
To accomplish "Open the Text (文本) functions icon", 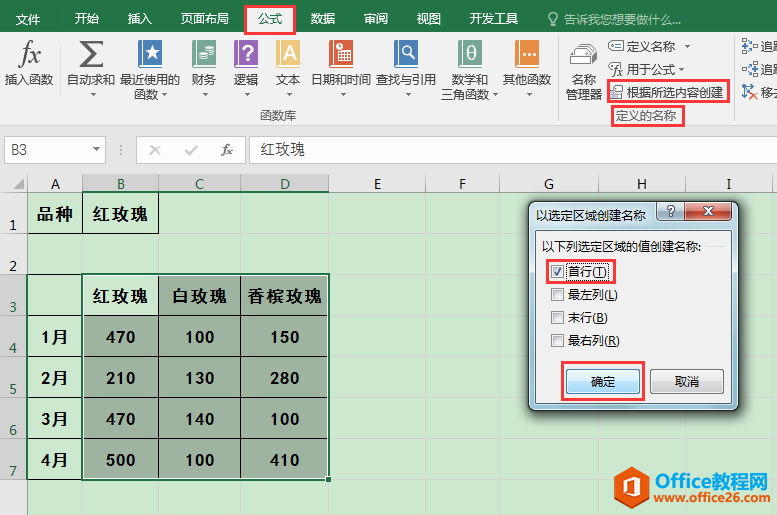I will click(288, 54).
